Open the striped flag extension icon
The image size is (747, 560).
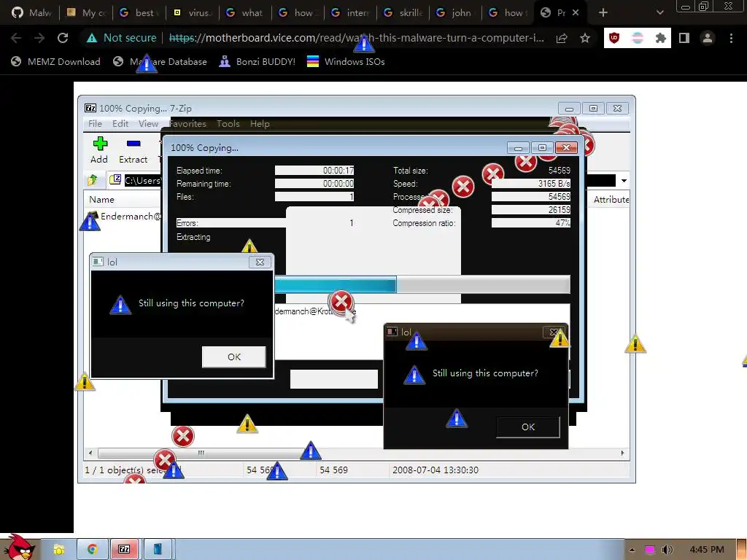tap(638, 38)
